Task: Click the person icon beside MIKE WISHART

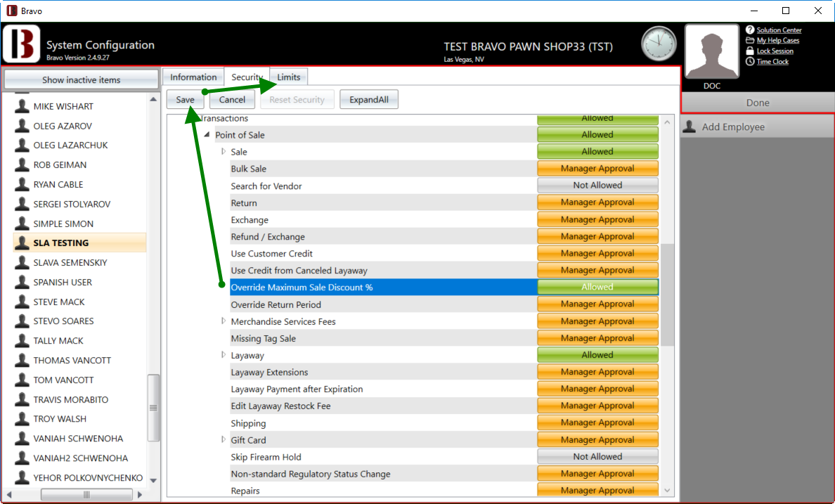Action: click(22, 106)
